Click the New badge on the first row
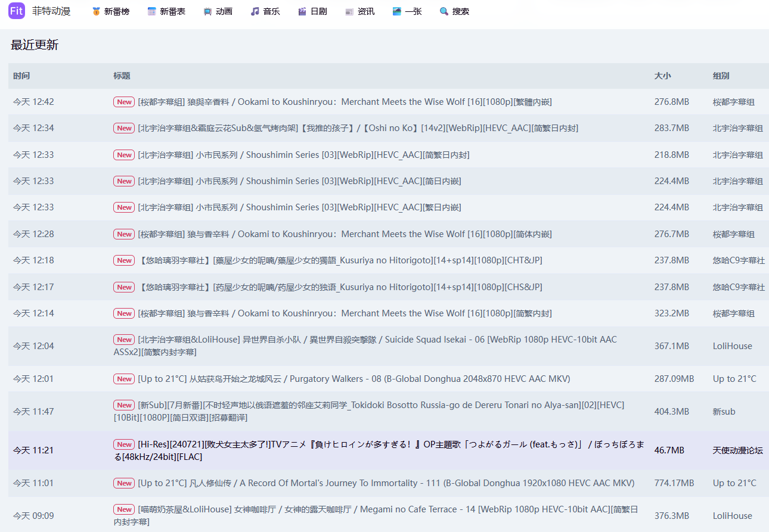Viewport: 769px width, 532px height. (x=124, y=101)
